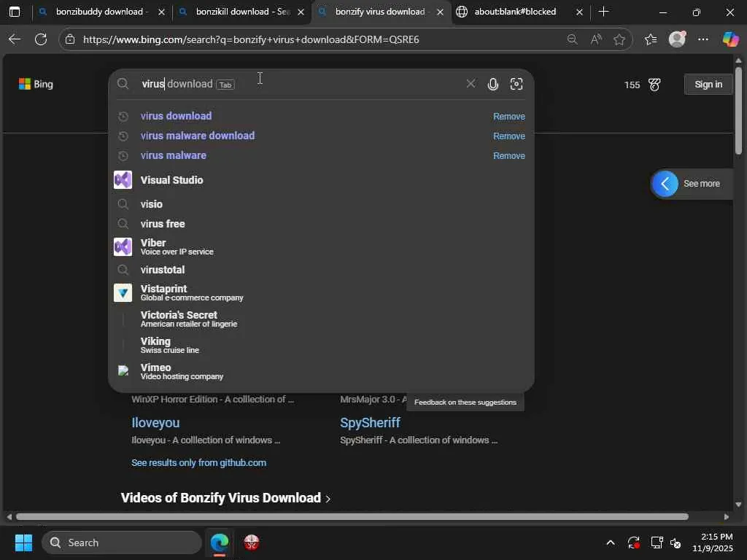Open the clock showing 2:15 PM

(712, 542)
